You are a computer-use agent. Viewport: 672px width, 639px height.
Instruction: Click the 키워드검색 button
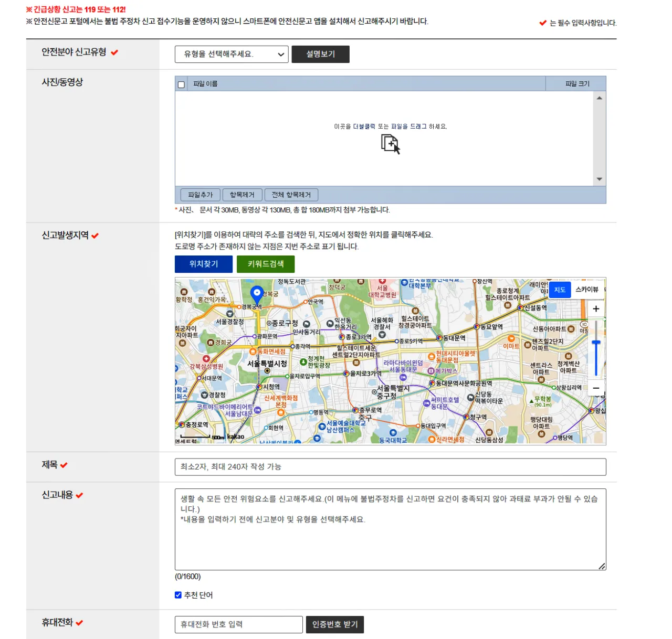tap(266, 264)
